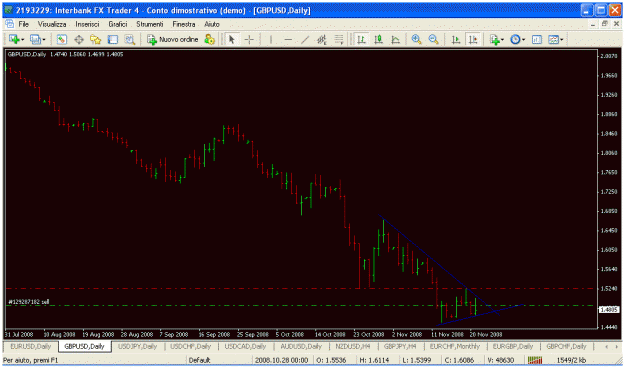Expand the Periods dropdown arrow
The image size is (625, 368).
tap(523, 39)
